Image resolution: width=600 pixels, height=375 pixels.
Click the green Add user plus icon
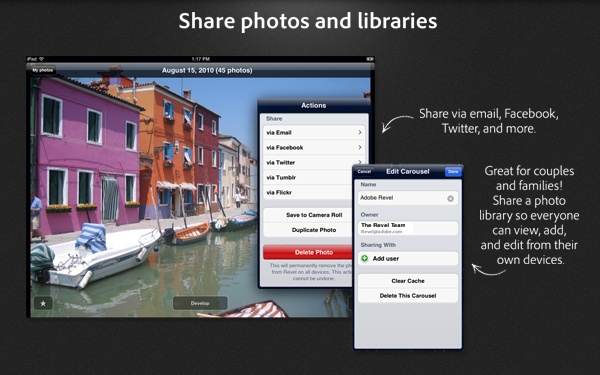coord(365,258)
